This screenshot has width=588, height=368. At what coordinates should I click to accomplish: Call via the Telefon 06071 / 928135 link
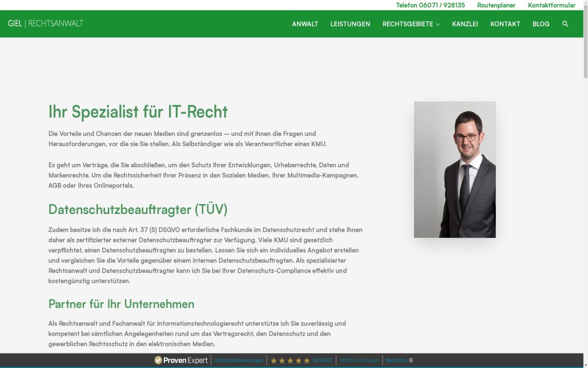tap(431, 5)
